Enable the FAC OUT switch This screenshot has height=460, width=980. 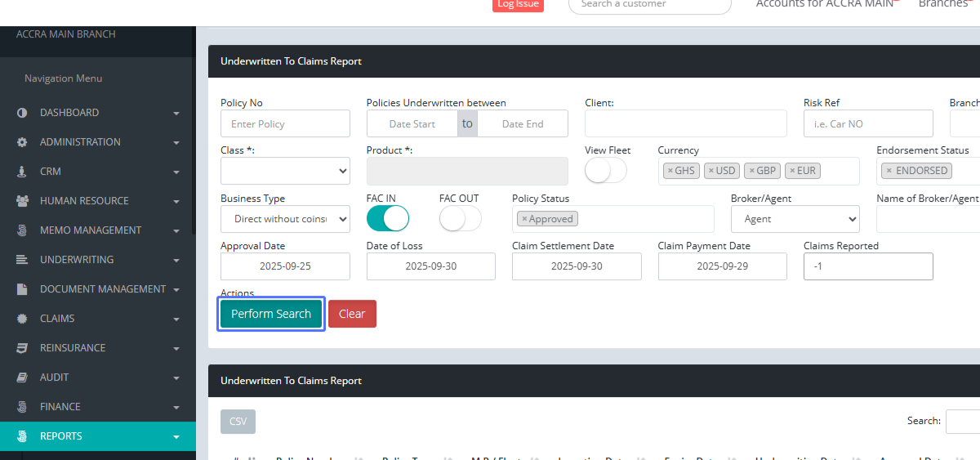pos(460,219)
